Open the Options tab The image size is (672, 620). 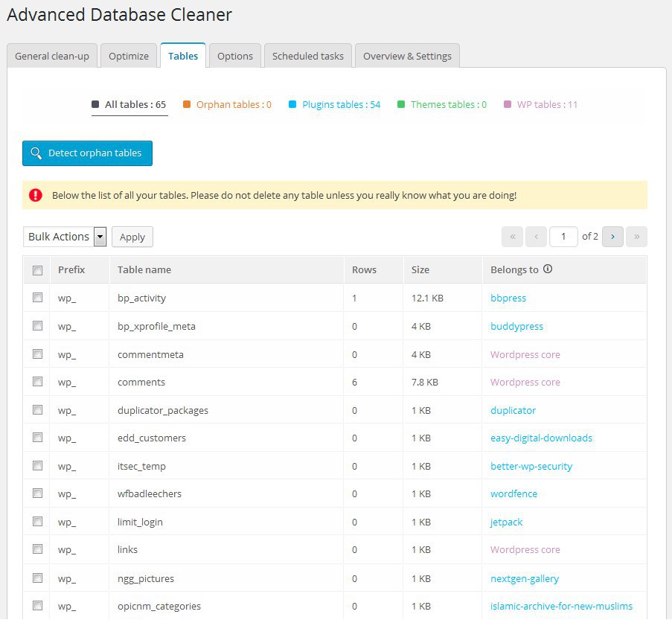(235, 56)
